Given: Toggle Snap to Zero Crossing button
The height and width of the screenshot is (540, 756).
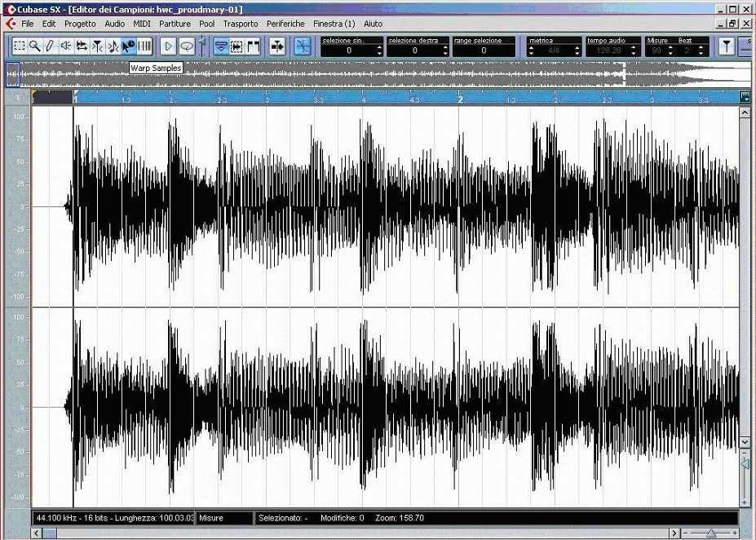Looking at the screenshot, I should click(x=302, y=46).
